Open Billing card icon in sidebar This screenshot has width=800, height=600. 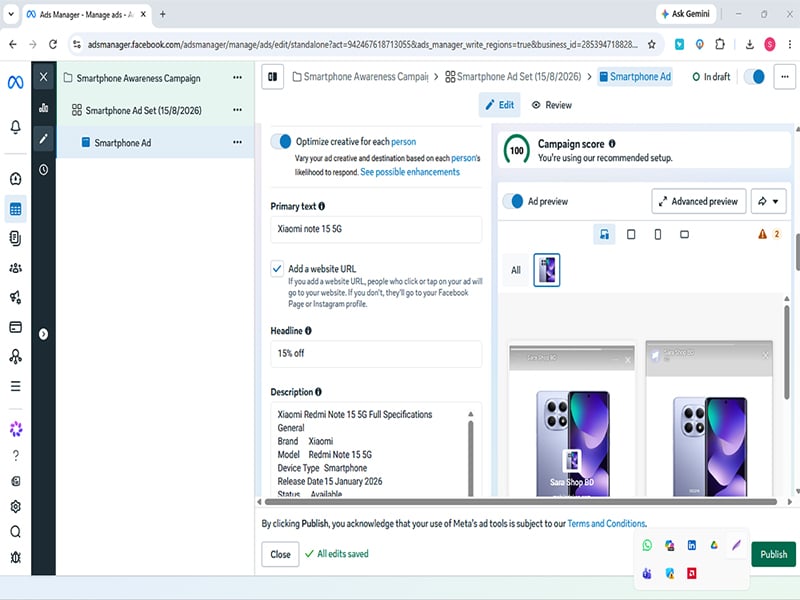pos(16,327)
